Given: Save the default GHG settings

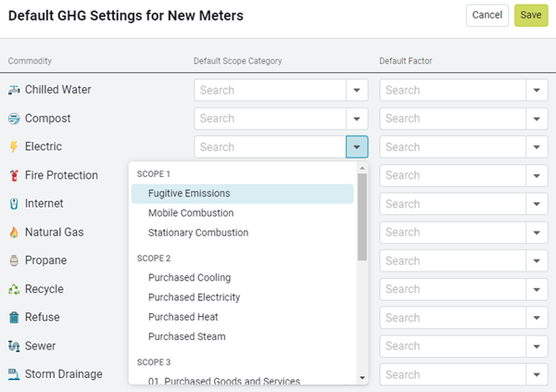Looking at the screenshot, I should pos(531,15).
